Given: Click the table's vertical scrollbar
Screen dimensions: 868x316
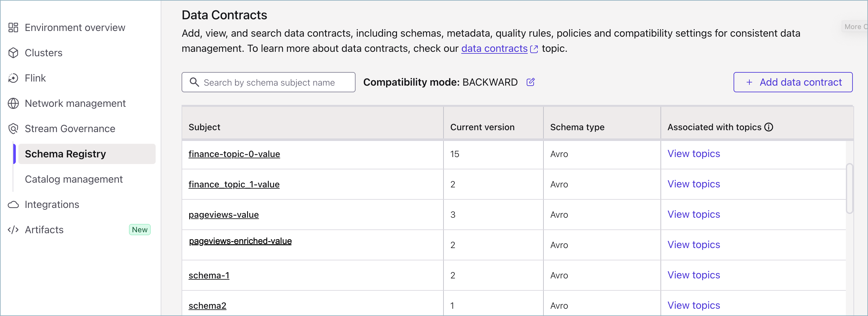Looking at the screenshot, I should pyautogui.click(x=849, y=188).
